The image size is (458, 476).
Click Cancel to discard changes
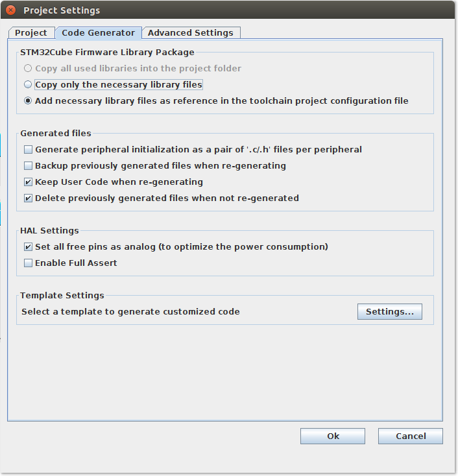410,436
